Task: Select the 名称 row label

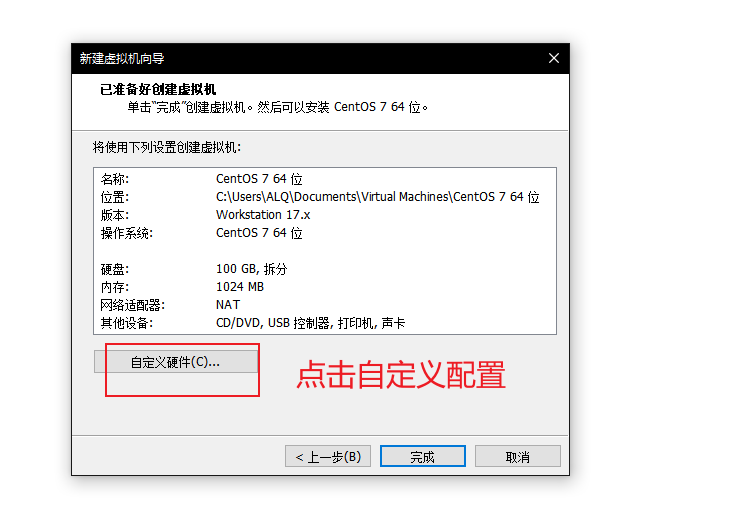Action: [x=115, y=179]
